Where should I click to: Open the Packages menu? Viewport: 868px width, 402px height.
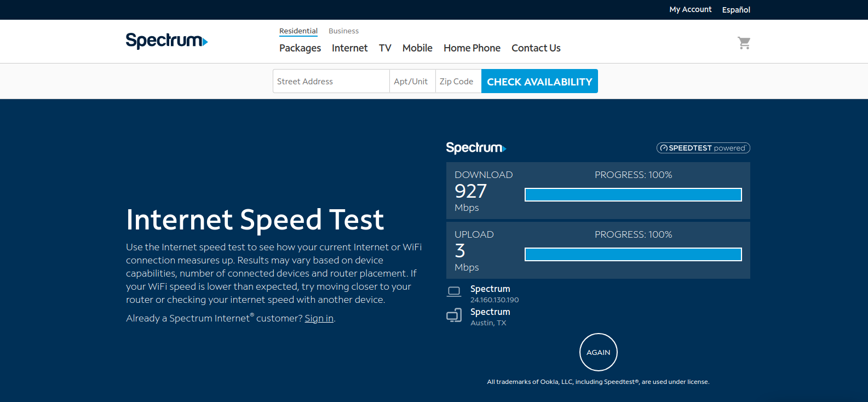(x=300, y=48)
